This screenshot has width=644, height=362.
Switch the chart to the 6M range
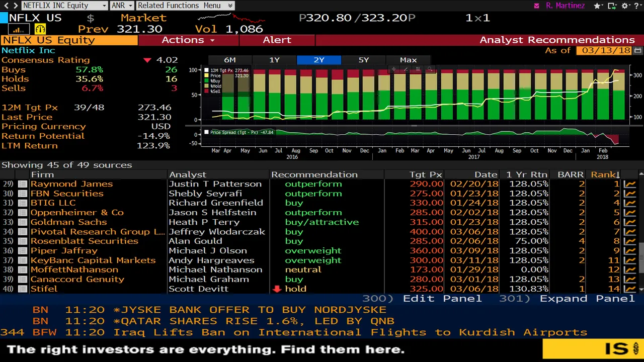pyautogui.click(x=230, y=60)
